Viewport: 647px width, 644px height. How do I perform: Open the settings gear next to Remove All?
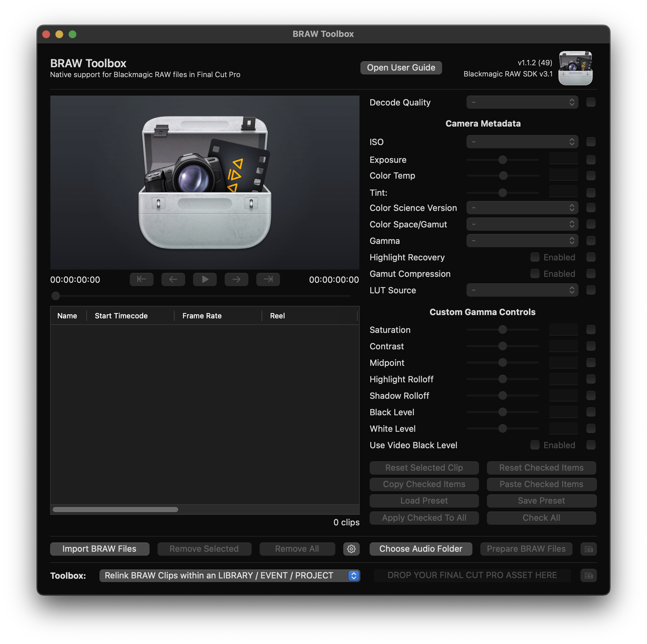pos(351,549)
